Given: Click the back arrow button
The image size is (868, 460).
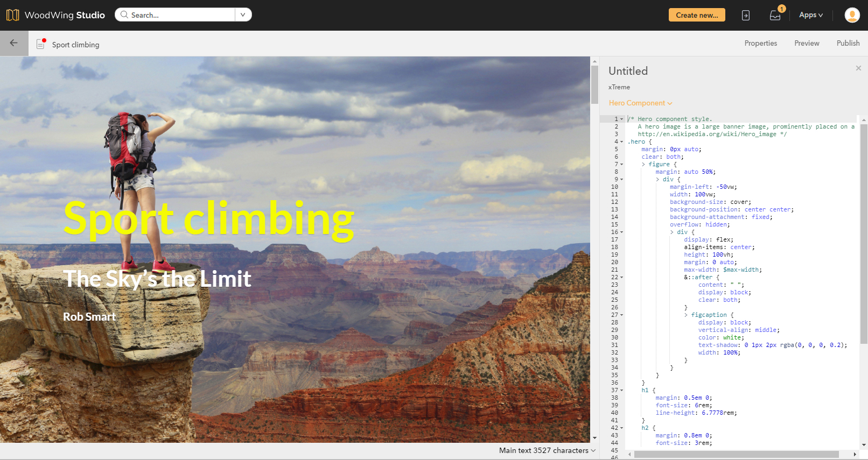Looking at the screenshot, I should point(14,43).
